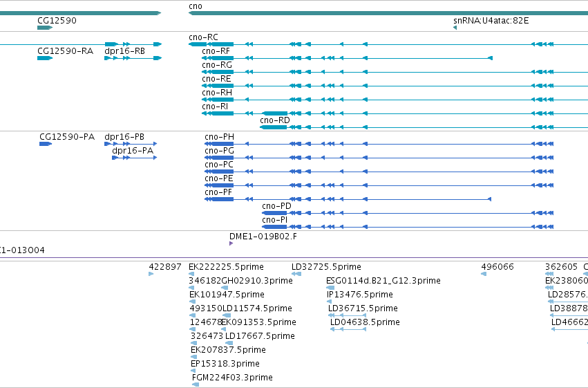Select the CG12590-PA protein label
588x388 pixels.
(x=67, y=137)
